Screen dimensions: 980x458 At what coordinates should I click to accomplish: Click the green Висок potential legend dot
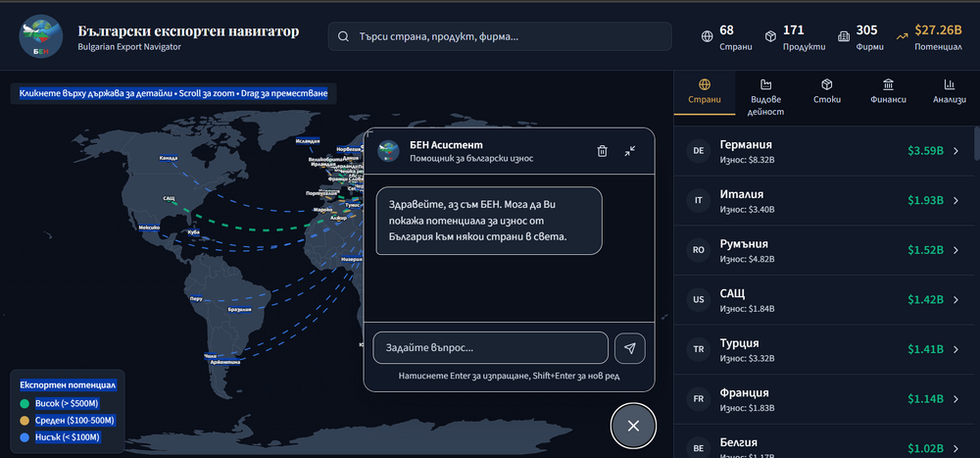point(24,403)
